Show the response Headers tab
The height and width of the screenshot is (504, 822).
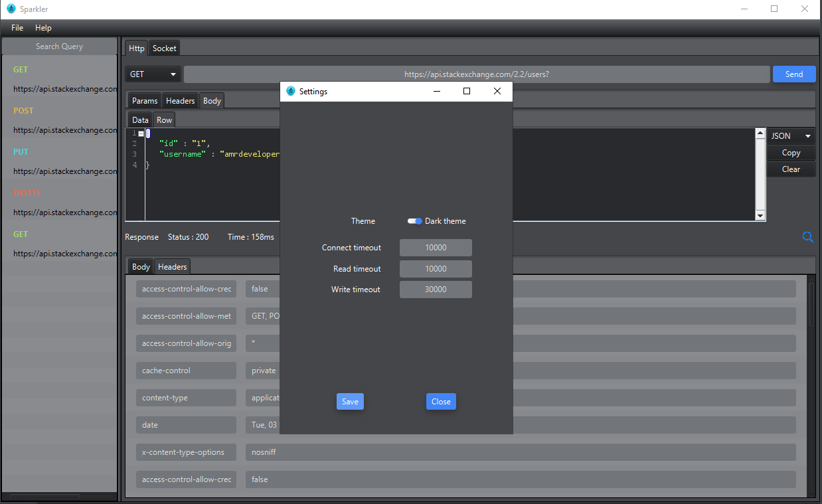[x=173, y=267]
